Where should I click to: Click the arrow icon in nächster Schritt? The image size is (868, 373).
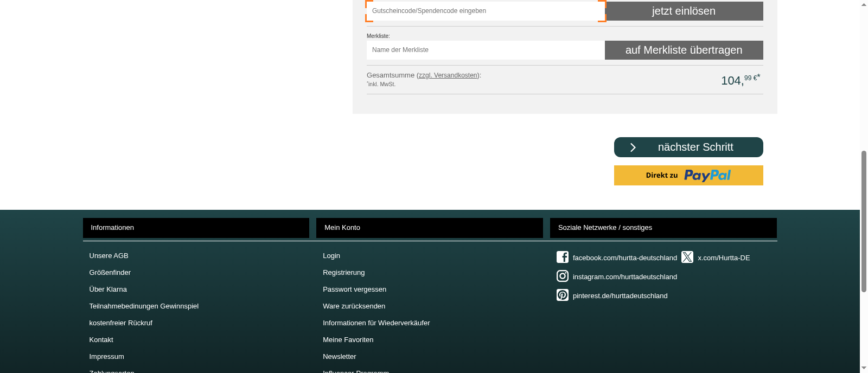(x=633, y=147)
